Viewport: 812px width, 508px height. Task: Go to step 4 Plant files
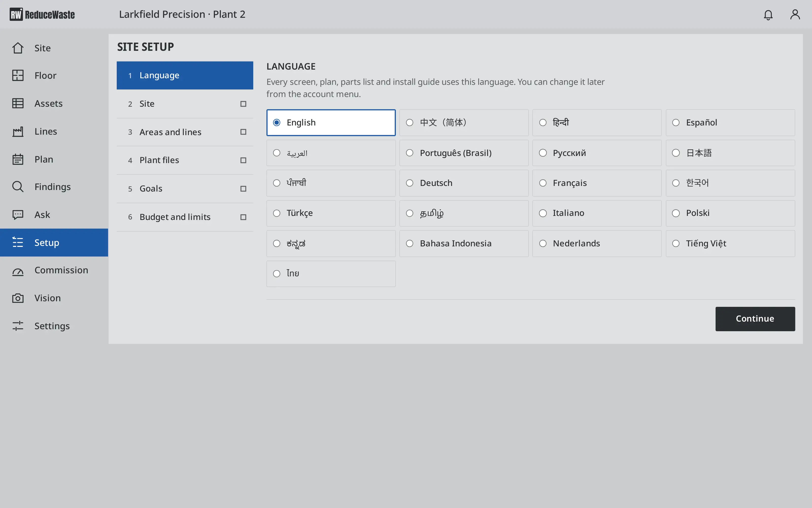tap(185, 160)
